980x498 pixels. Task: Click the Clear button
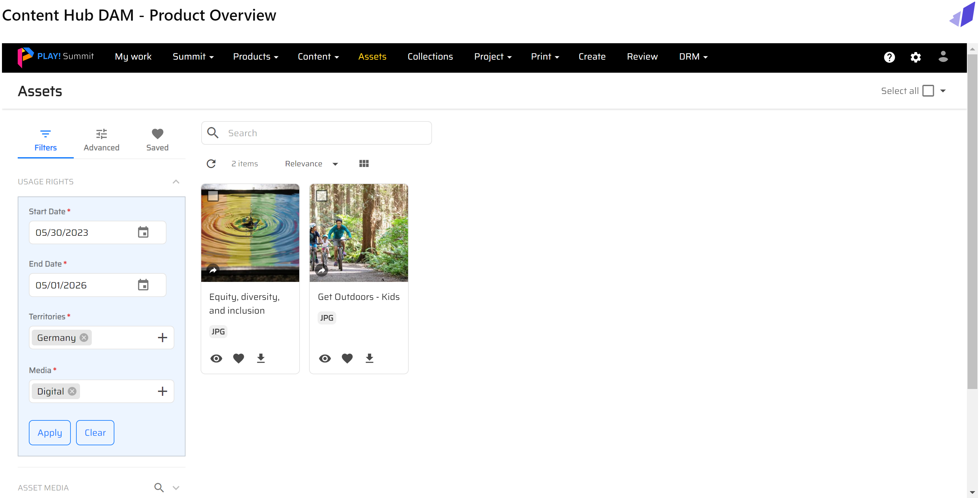pyautogui.click(x=95, y=432)
